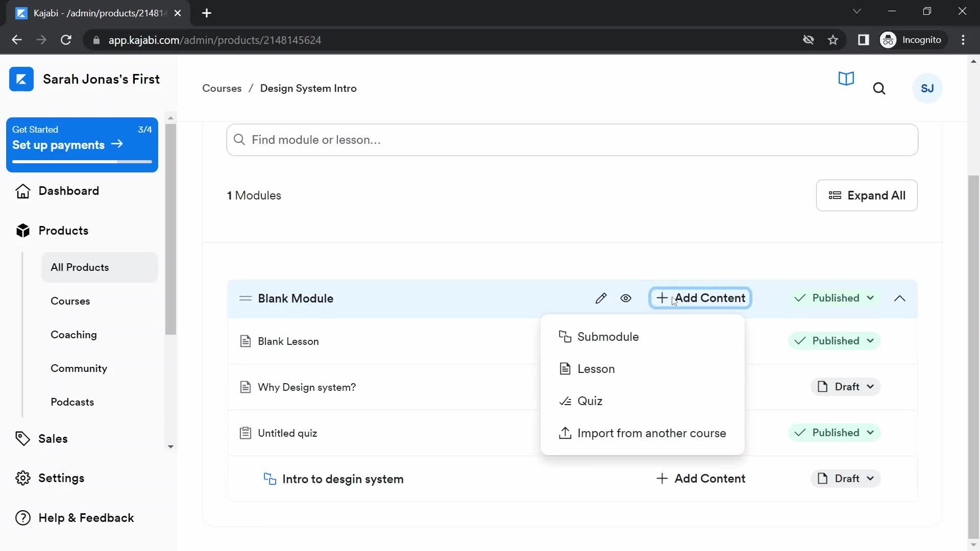
Task: Click Expand All button top right
Action: point(867,196)
